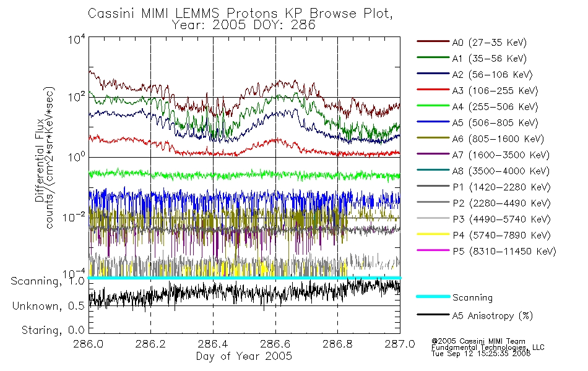Click the Year: 2005 DOY: 286 subtitle
588x371 pixels.
tap(244, 25)
